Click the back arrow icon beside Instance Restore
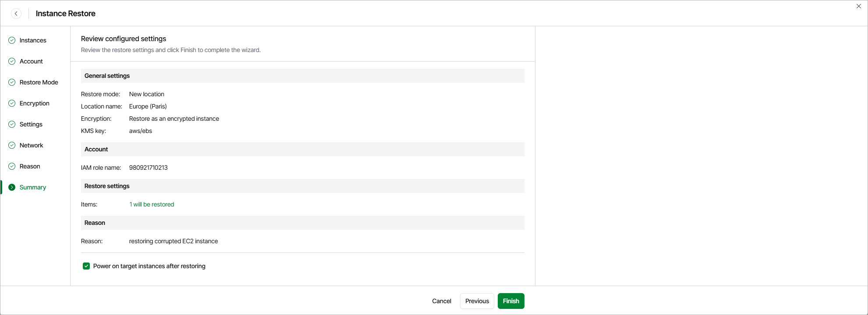 pos(16,14)
